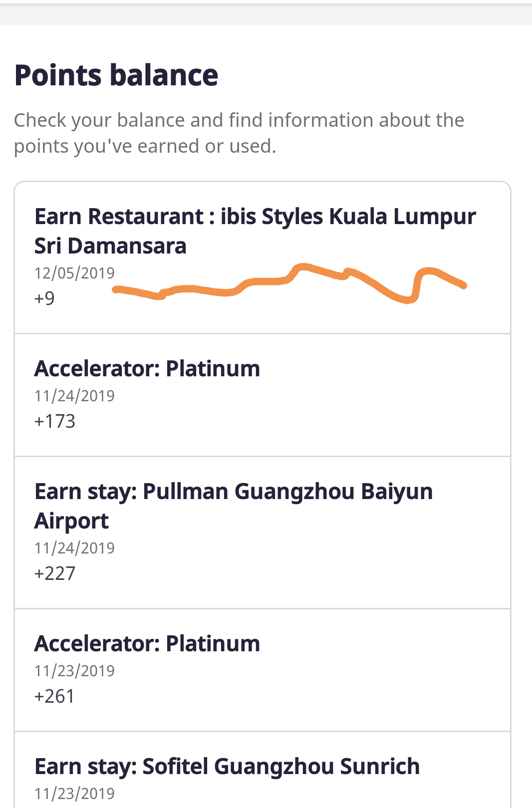Click the +9 points value
This screenshot has width=532, height=808.
pyautogui.click(x=44, y=298)
